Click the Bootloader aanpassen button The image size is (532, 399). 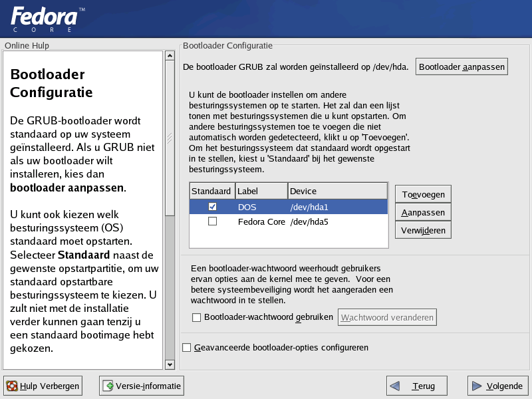[462, 66]
